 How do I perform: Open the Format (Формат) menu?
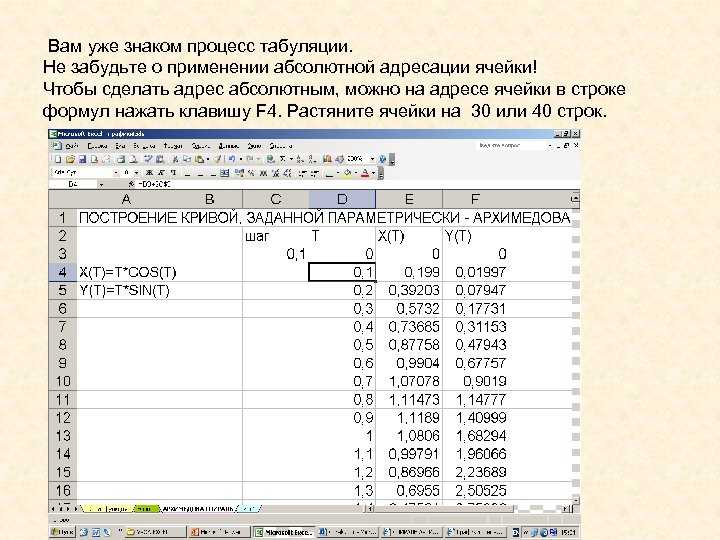173,146
